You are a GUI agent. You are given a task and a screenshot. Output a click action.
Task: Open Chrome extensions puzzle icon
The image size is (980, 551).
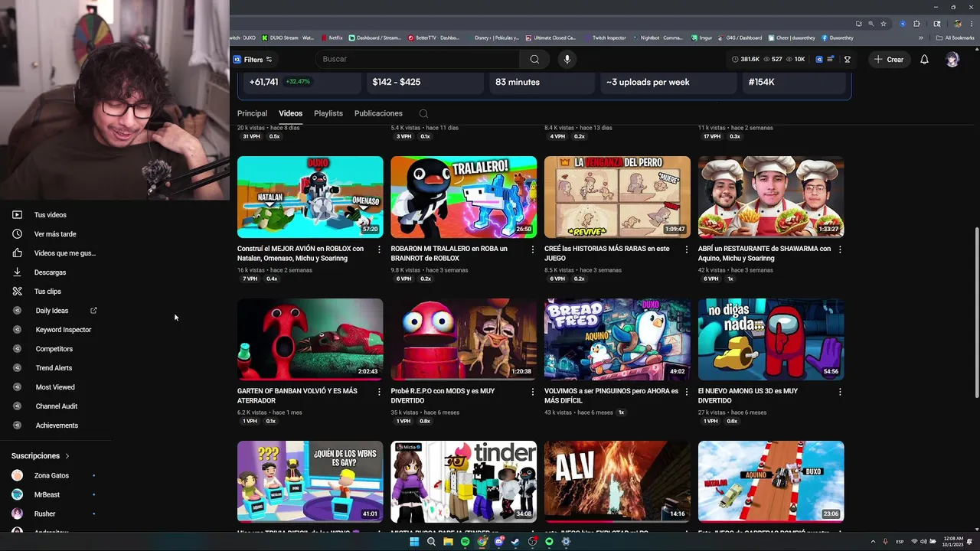(x=916, y=24)
